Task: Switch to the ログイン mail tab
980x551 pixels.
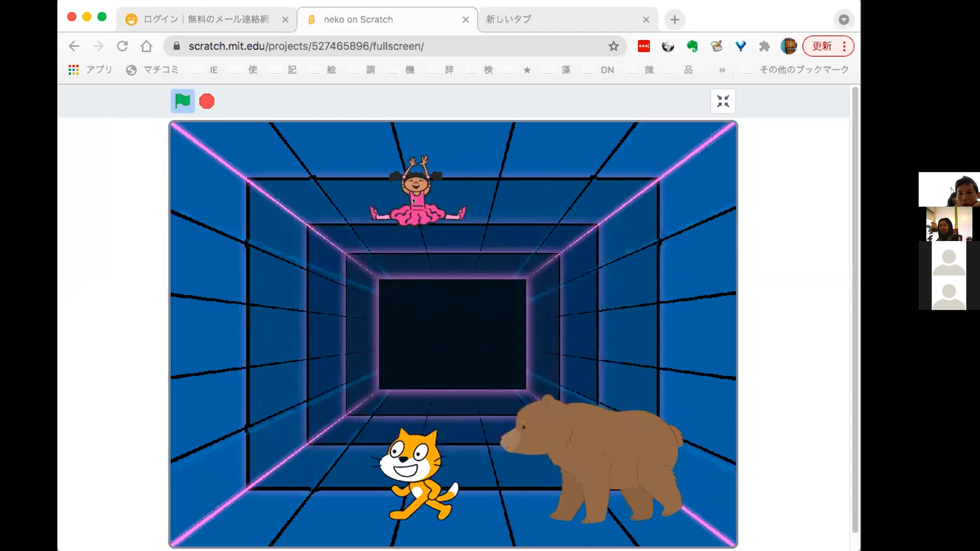Action: tap(206, 19)
